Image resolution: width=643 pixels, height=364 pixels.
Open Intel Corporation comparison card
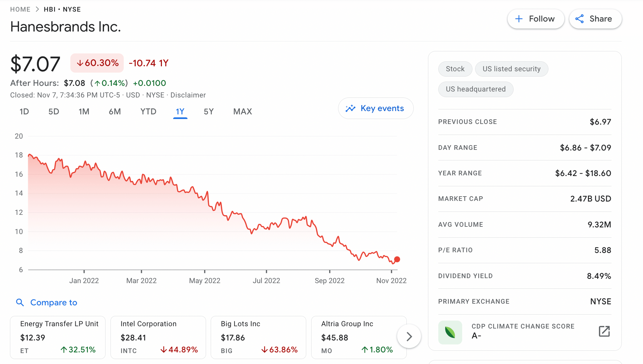(158, 337)
